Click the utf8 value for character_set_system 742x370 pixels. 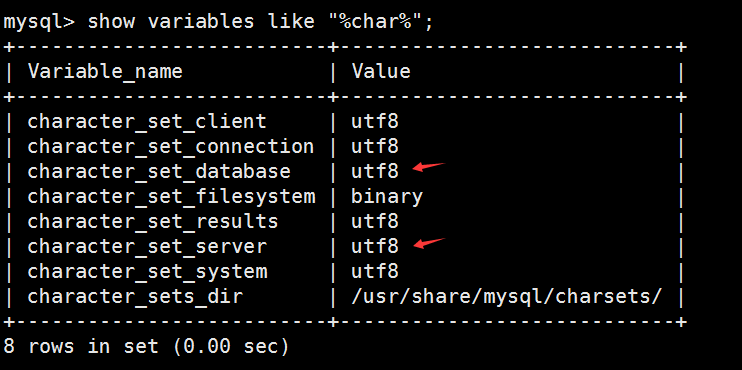(x=375, y=272)
